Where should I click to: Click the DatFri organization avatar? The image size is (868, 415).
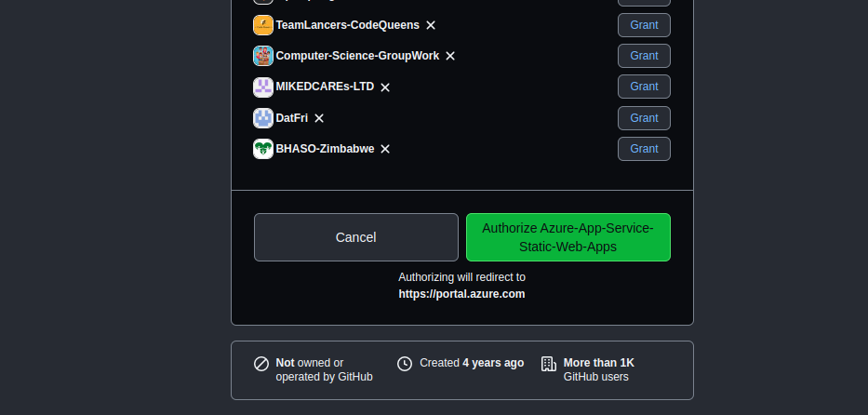click(263, 118)
